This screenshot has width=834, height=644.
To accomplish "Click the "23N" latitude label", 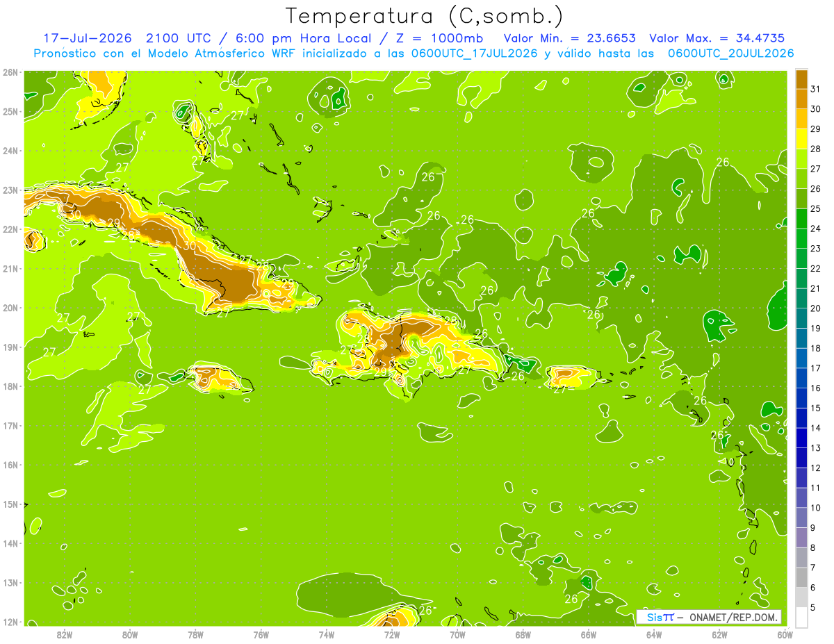I will click(x=11, y=190).
